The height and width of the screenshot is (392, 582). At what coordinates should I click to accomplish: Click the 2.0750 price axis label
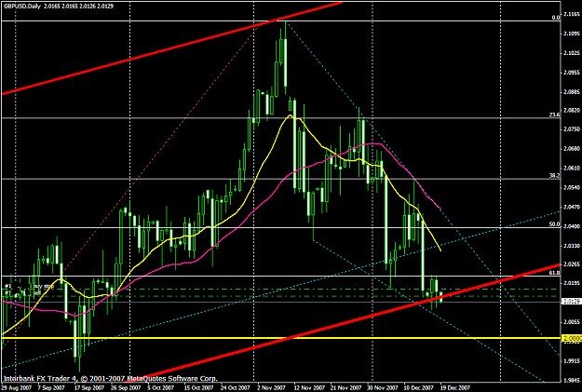[572, 129]
